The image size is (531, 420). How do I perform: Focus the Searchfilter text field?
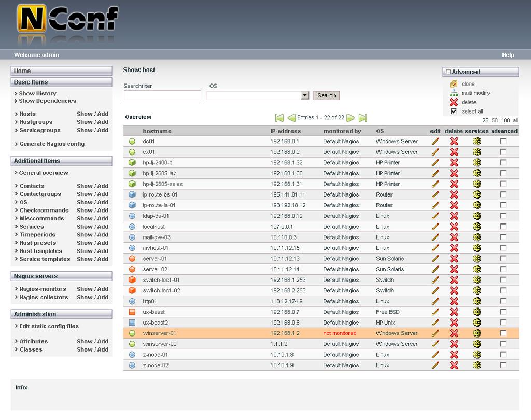[x=162, y=95]
